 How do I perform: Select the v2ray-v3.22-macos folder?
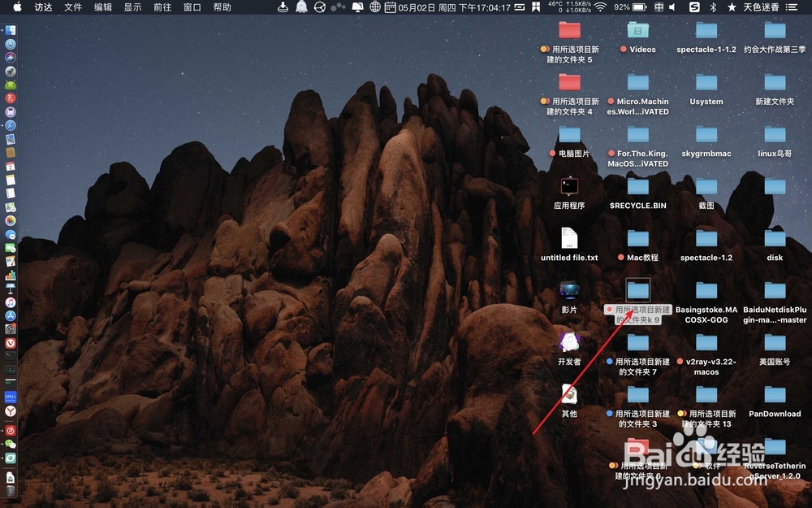pos(706,354)
